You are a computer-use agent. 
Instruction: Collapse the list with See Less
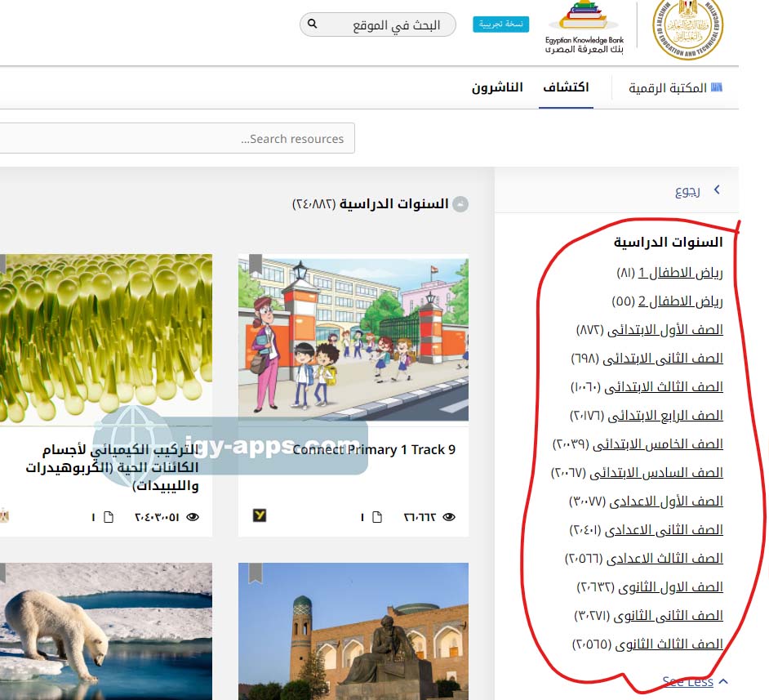[x=687, y=681]
